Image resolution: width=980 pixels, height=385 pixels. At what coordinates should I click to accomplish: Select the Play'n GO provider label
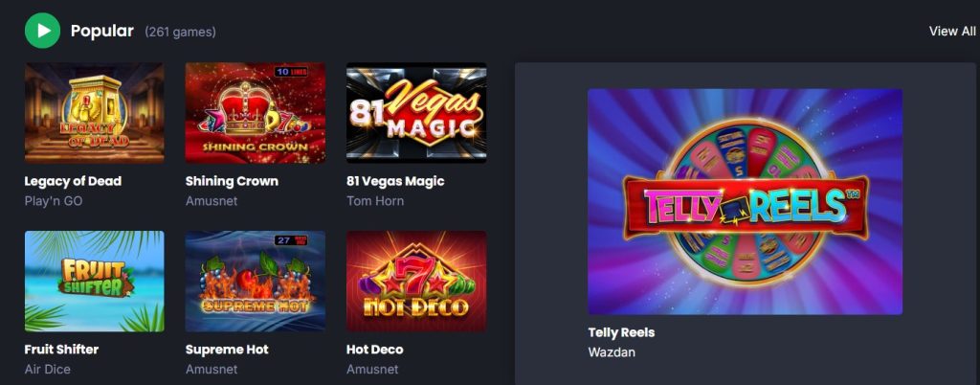pyautogui.click(x=54, y=201)
